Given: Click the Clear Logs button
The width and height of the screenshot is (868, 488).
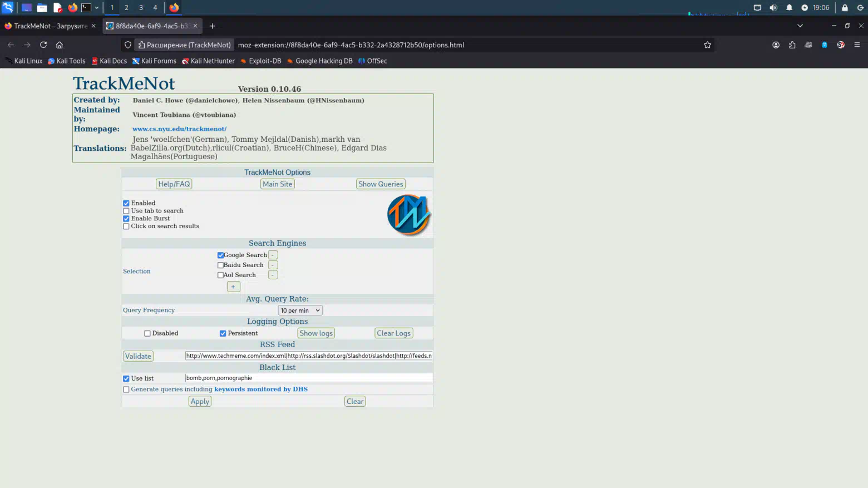Looking at the screenshot, I should tap(394, 333).
